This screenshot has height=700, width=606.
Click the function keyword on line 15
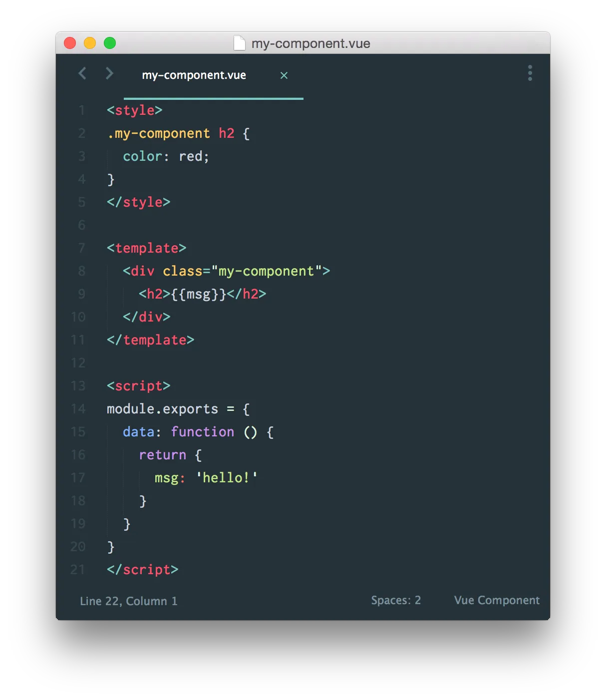click(203, 432)
